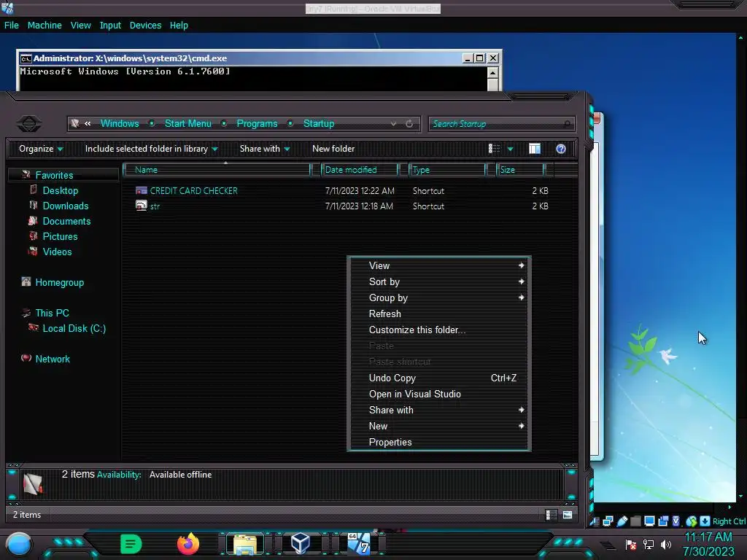Open Local Disk (C:) in navigation pane
The height and width of the screenshot is (560, 747).
74,328
